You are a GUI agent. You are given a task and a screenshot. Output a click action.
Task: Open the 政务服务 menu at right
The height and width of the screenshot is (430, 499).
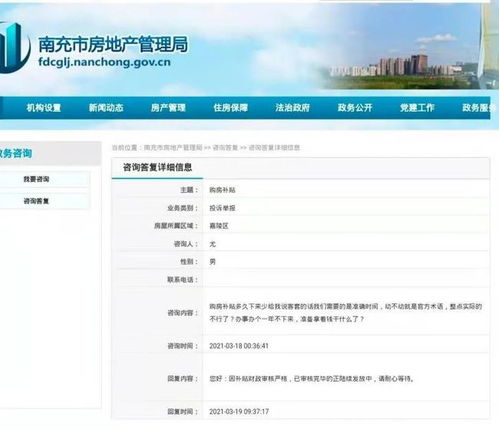478,108
